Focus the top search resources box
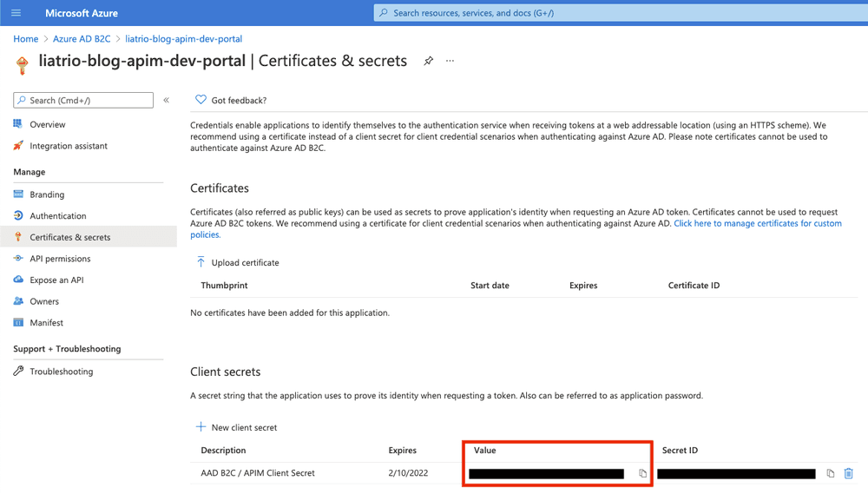This screenshot has height=494, width=868. point(621,13)
